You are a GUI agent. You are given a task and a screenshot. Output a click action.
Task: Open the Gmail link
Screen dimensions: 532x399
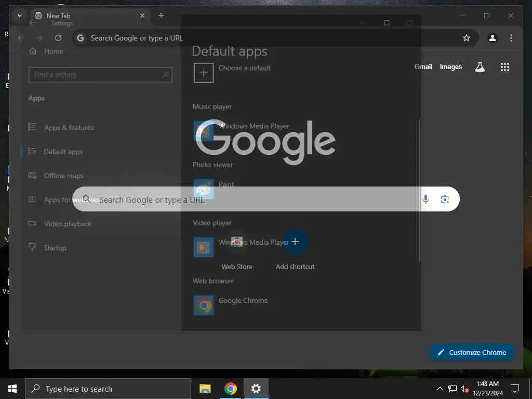pos(423,67)
